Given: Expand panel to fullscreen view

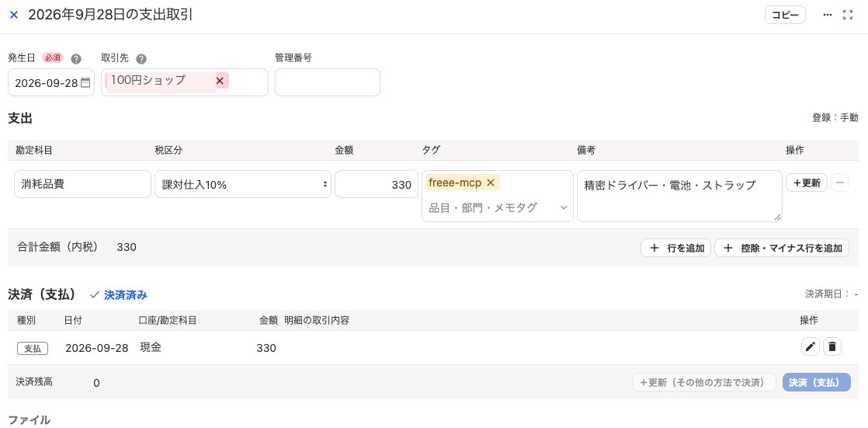Looking at the screenshot, I should click(x=848, y=15).
